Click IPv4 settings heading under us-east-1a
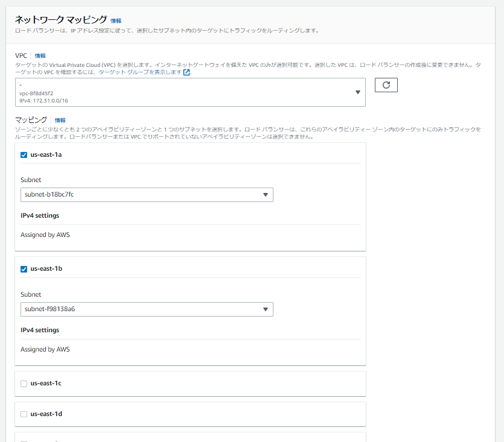The image size is (504, 442). (40, 215)
